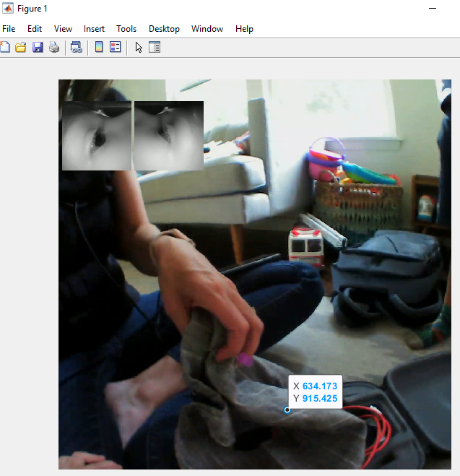Open the File menu
This screenshot has height=476, width=460.
point(9,29)
